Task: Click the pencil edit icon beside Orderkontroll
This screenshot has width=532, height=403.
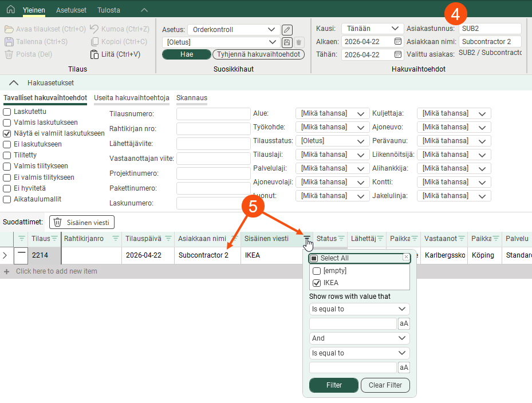Action: click(287, 30)
